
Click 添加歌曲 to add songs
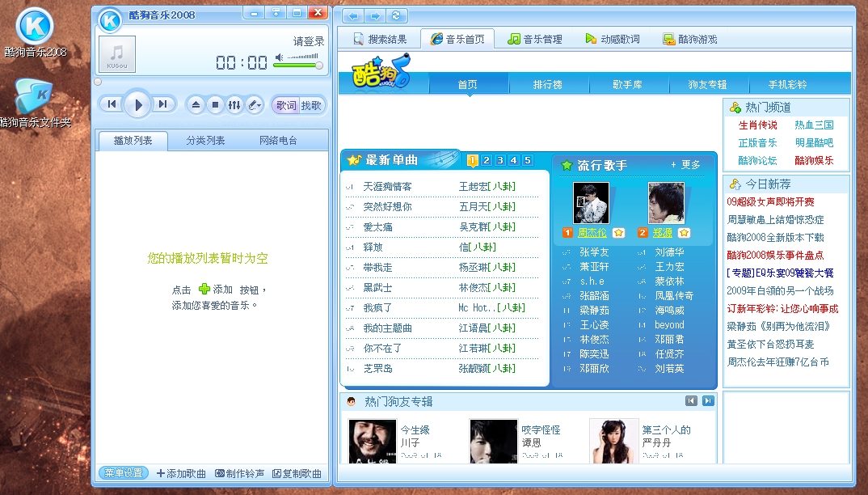[x=181, y=473]
